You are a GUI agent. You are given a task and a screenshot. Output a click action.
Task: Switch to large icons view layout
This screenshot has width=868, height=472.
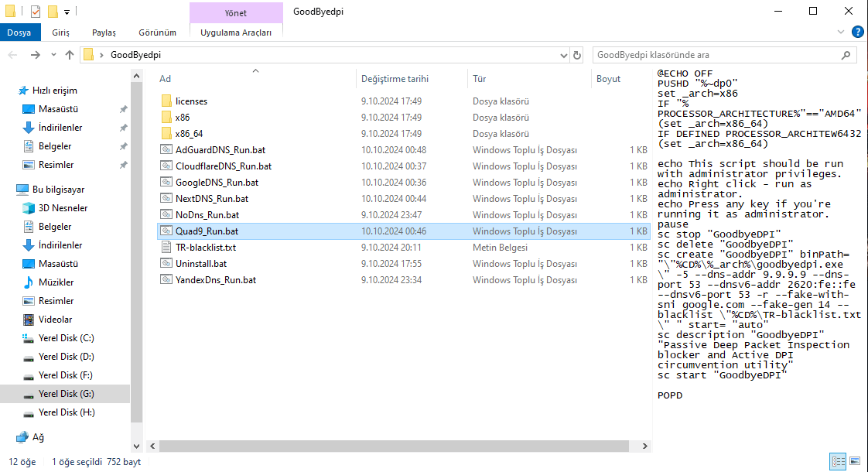coord(855,461)
